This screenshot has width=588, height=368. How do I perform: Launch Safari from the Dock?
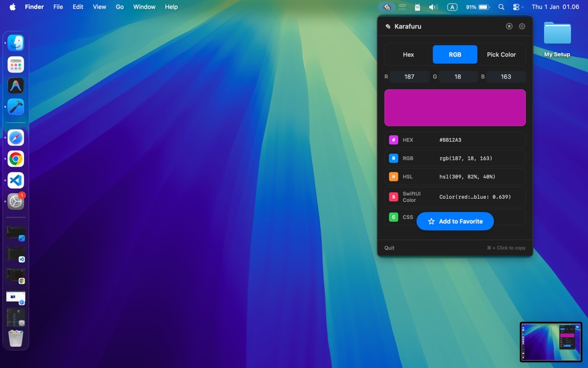[x=15, y=138]
